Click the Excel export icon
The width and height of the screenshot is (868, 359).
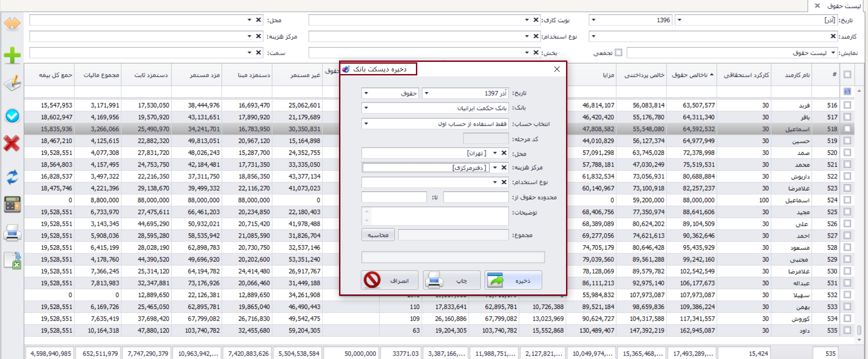click(12, 261)
